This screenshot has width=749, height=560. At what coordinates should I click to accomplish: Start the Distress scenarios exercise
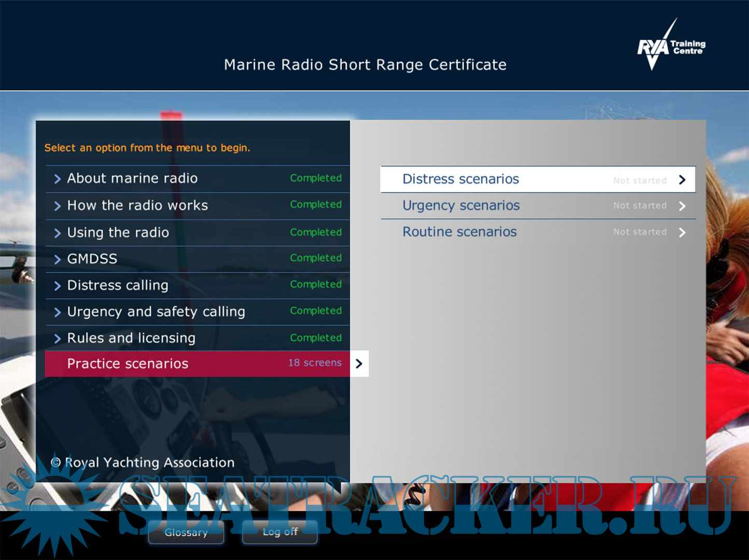(x=461, y=179)
